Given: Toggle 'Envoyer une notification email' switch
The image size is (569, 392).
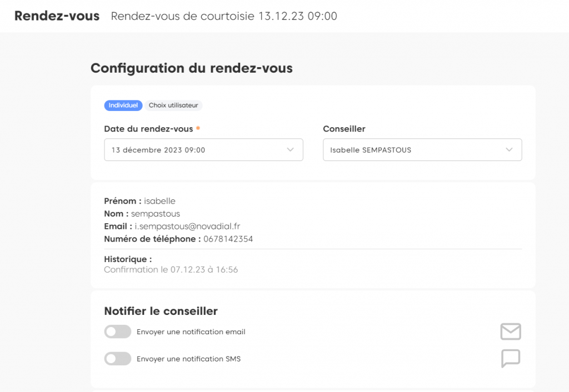Looking at the screenshot, I should (118, 332).
